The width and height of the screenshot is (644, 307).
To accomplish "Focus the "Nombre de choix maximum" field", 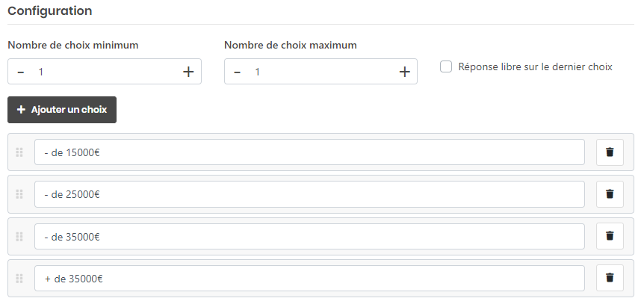I will coord(321,72).
